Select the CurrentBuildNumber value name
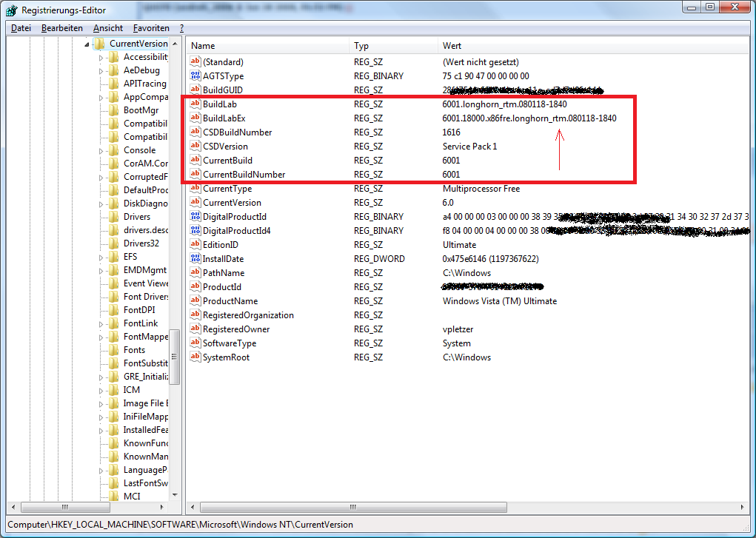This screenshot has height=538, width=756. (244, 175)
